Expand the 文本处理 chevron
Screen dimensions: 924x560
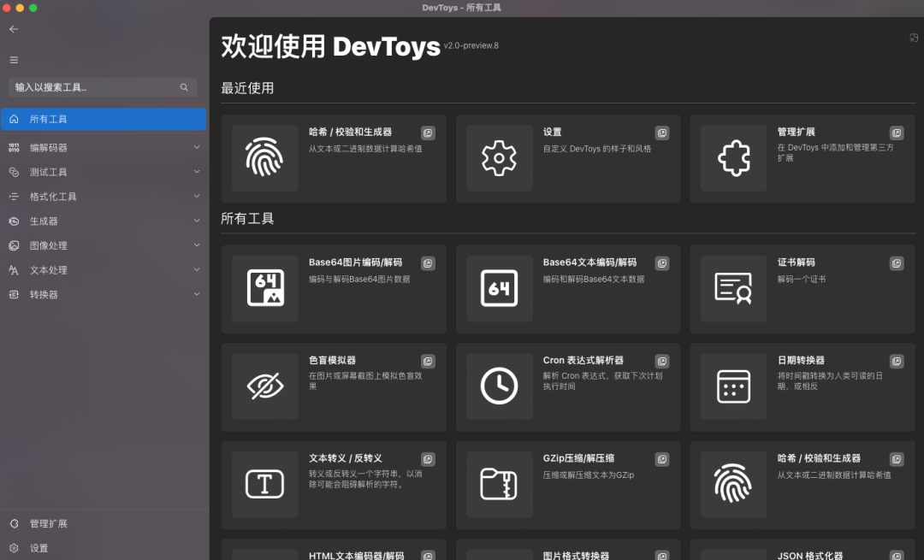click(197, 269)
